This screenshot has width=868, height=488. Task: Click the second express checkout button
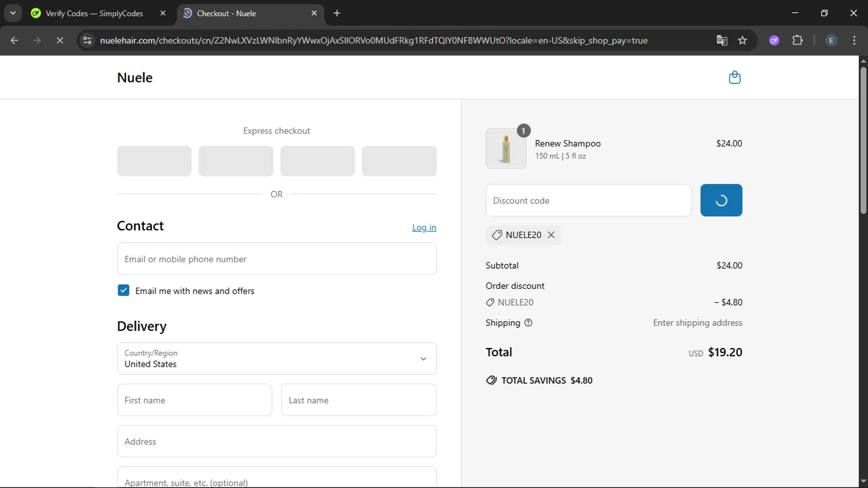coord(236,161)
